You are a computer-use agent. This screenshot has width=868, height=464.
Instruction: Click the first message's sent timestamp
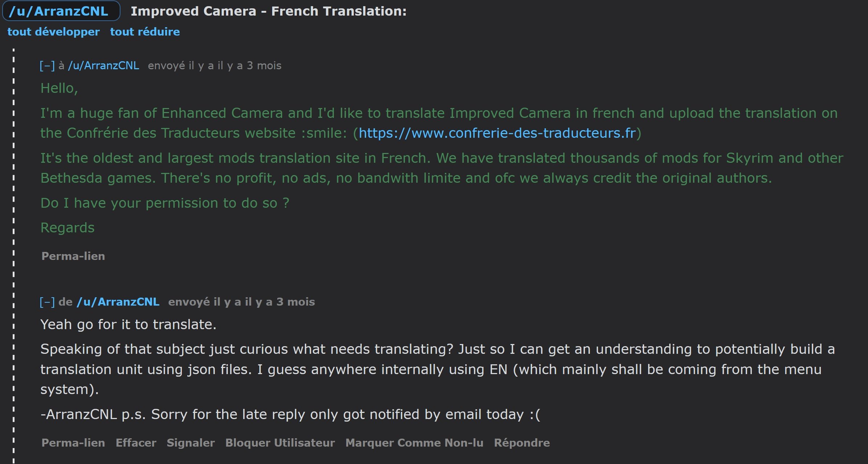coord(215,66)
